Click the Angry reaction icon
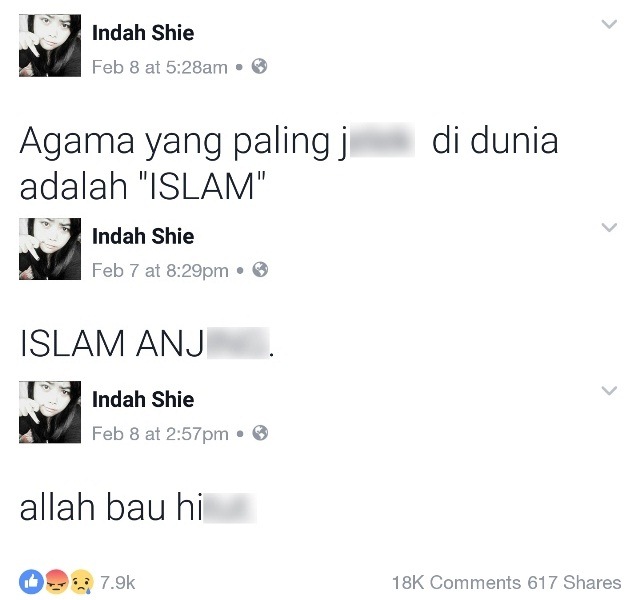This screenshot has height=600, width=630. (57, 582)
